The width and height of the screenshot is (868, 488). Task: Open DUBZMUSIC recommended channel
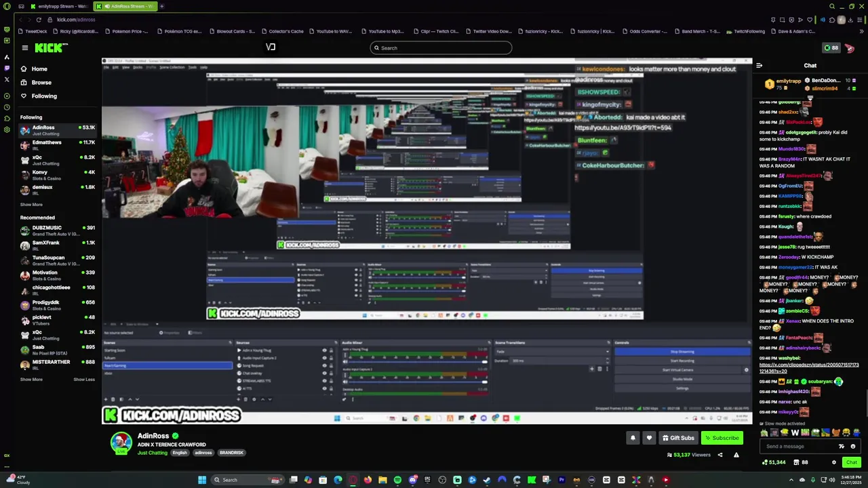[x=58, y=230]
